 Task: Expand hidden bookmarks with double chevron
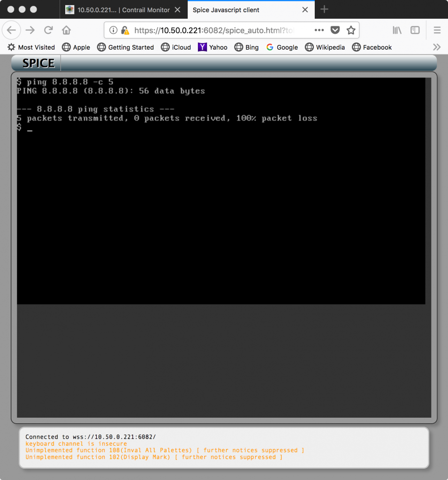pos(437,47)
